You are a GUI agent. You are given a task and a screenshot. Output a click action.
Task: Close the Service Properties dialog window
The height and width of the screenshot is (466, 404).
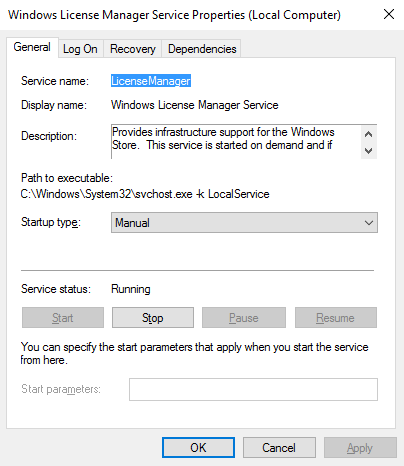click(389, 14)
